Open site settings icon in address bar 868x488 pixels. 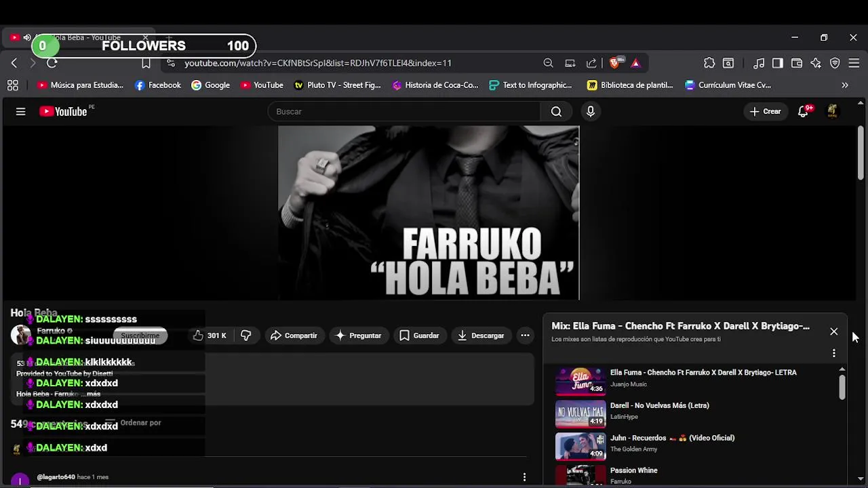170,63
